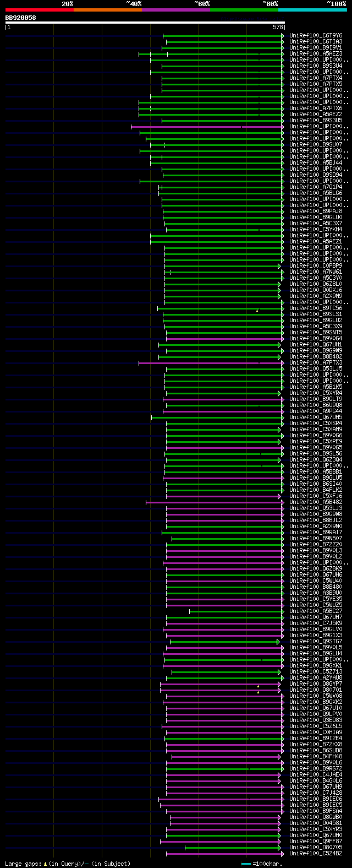Image resolution: width=352 pixels, height=868 pixels.
Task: Click the orange ~40% identity legend segment
Action: (108, 10)
